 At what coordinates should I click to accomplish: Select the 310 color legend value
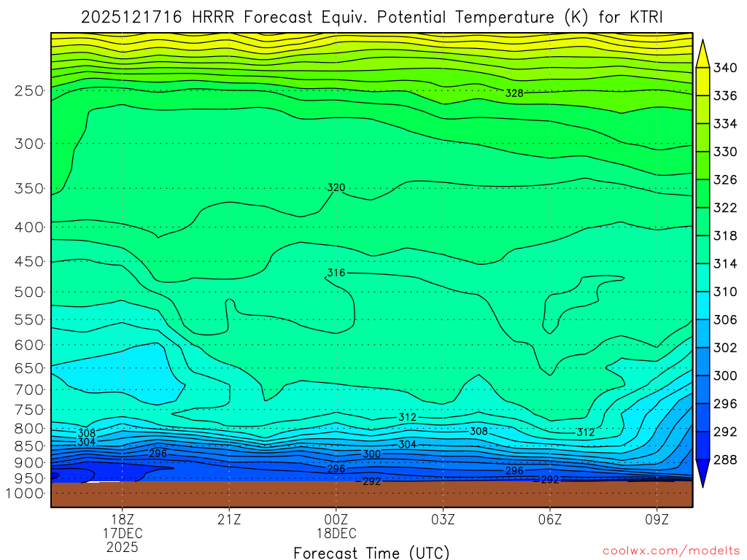click(725, 292)
